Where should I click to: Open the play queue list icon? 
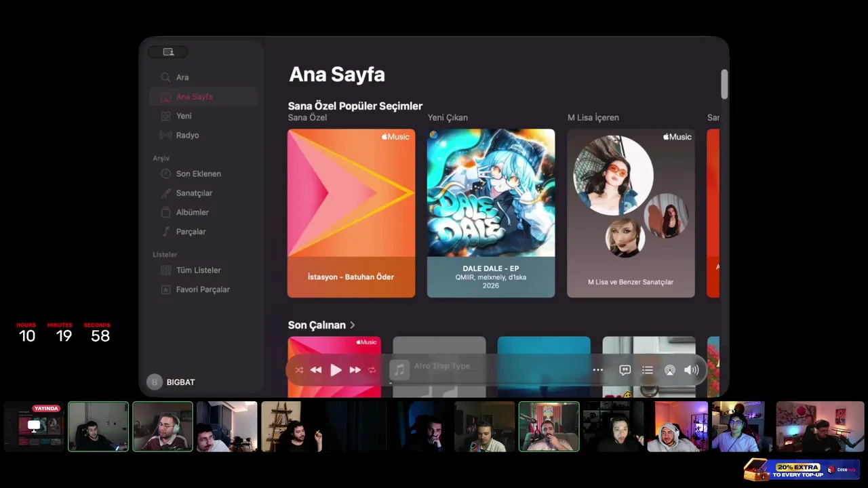(x=648, y=370)
